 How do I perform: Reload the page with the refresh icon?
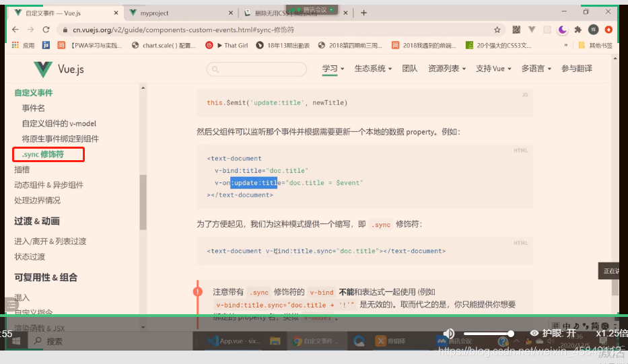pos(46,30)
